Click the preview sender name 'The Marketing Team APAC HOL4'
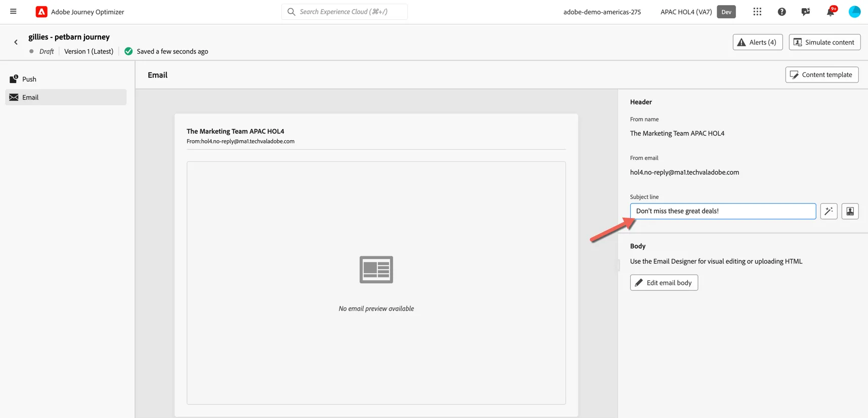Viewport: 868px width, 418px height. click(x=235, y=131)
